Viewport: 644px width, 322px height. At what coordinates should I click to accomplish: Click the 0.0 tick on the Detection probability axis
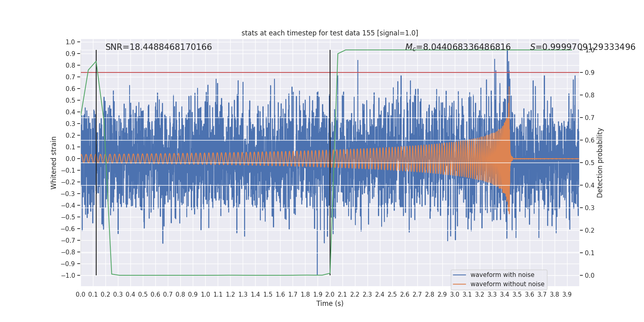click(590, 275)
